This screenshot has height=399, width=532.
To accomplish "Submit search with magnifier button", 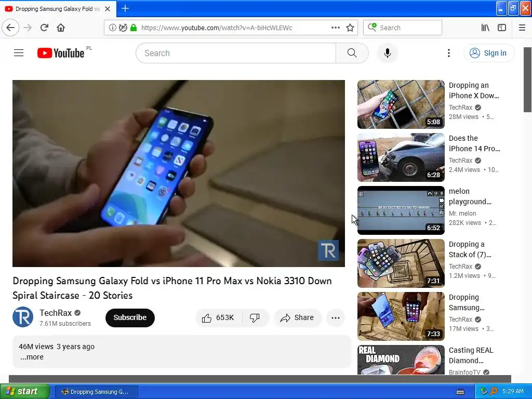I will point(352,53).
